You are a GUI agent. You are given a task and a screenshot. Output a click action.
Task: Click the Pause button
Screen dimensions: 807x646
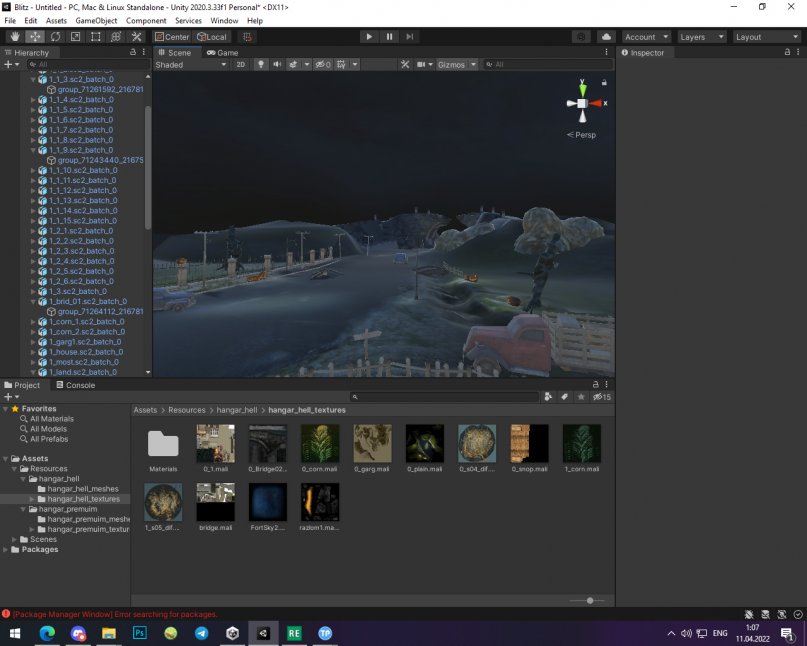pos(389,37)
